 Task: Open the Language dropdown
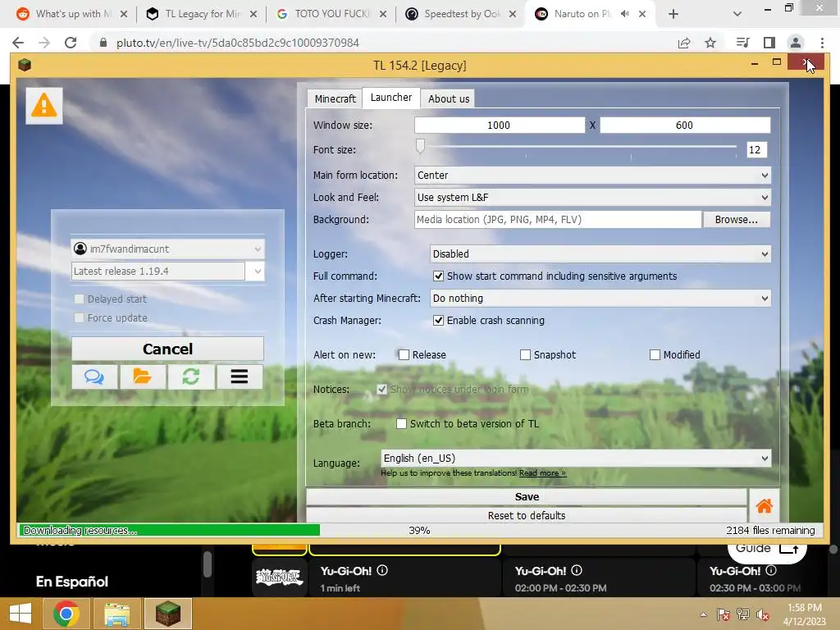coord(576,458)
